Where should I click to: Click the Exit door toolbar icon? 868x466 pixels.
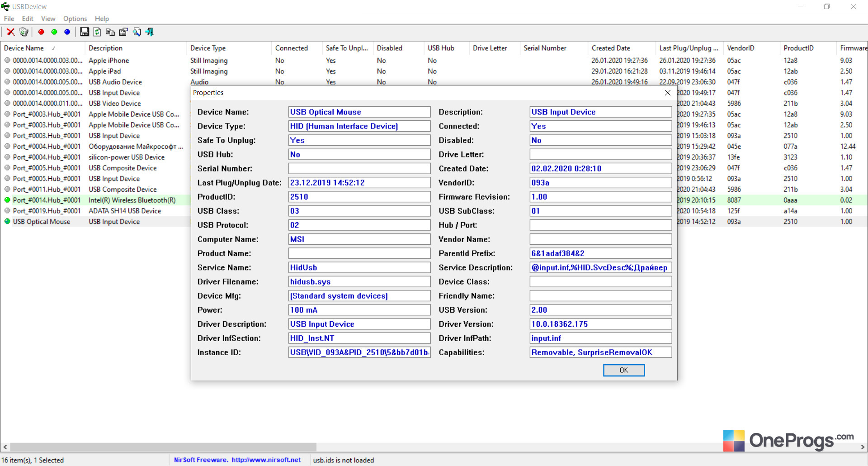click(150, 32)
